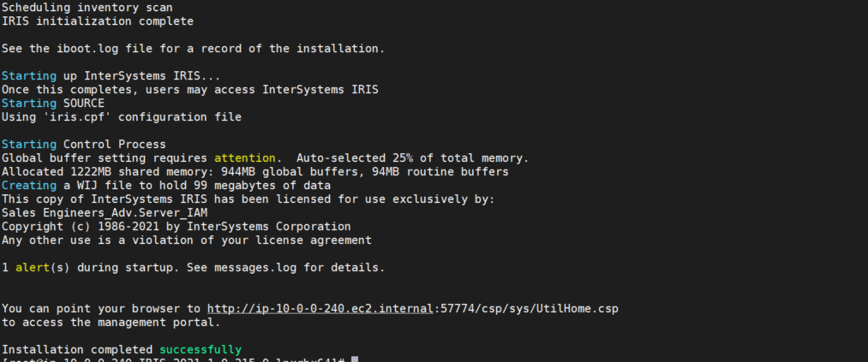Click 'Starting' in the 'Starting Control Process' line
The image size is (868, 362).
28,145
